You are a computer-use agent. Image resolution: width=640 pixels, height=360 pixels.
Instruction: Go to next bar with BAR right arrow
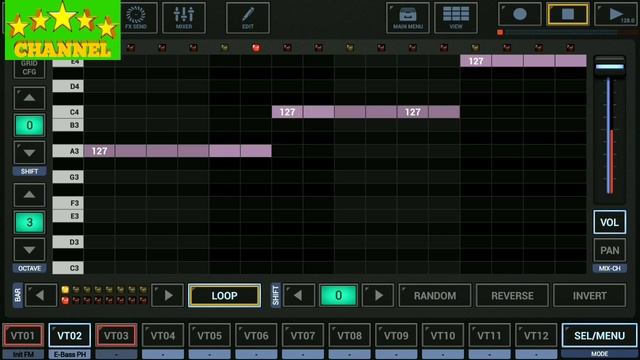(x=168, y=295)
